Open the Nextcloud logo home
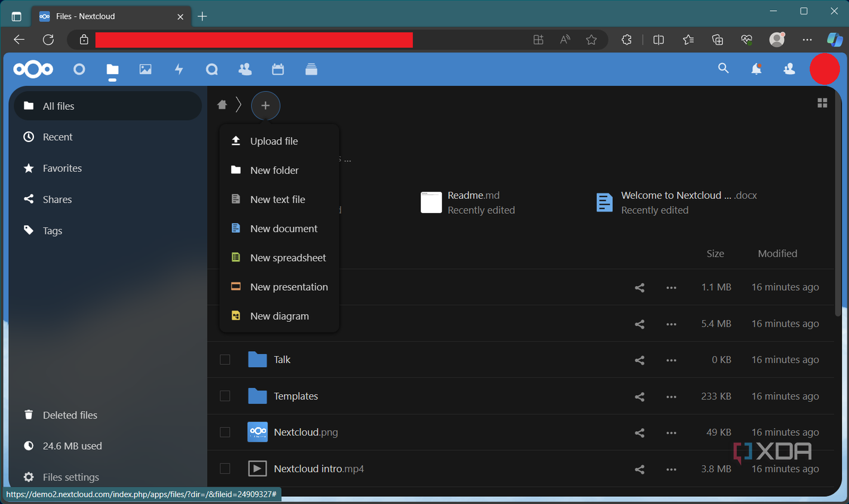This screenshot has height=504, width=849. pos(33,69)
